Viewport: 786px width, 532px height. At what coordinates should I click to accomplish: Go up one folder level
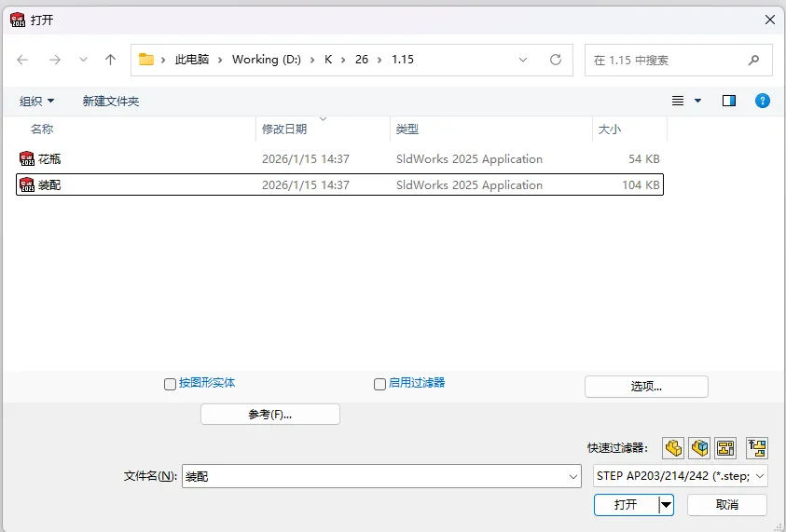(110, 61)
